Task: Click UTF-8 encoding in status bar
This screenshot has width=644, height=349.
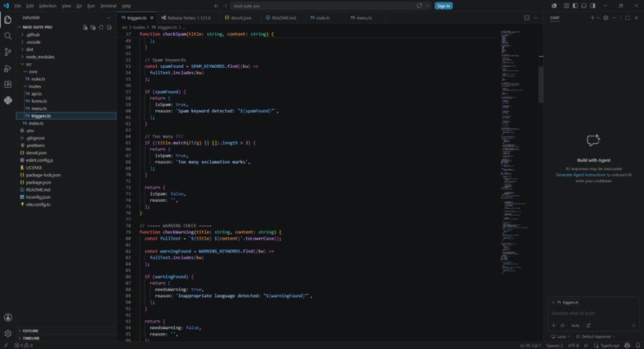Action: pos(574,345)
